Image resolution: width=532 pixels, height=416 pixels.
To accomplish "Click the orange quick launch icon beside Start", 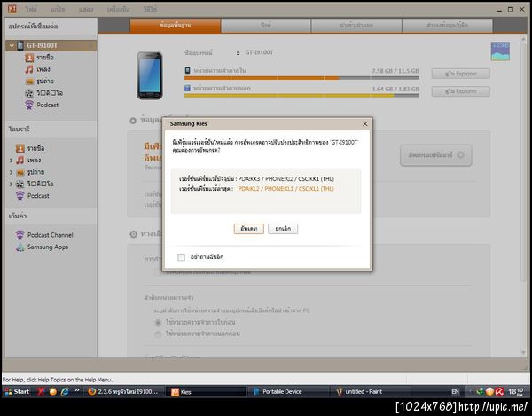I will click(x=53, y=391).
